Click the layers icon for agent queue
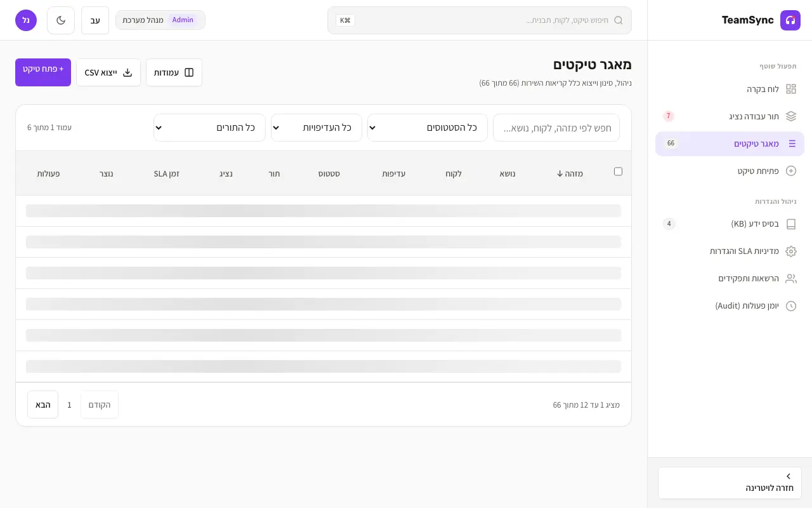812x508 pixels. (x=791, y=116)
